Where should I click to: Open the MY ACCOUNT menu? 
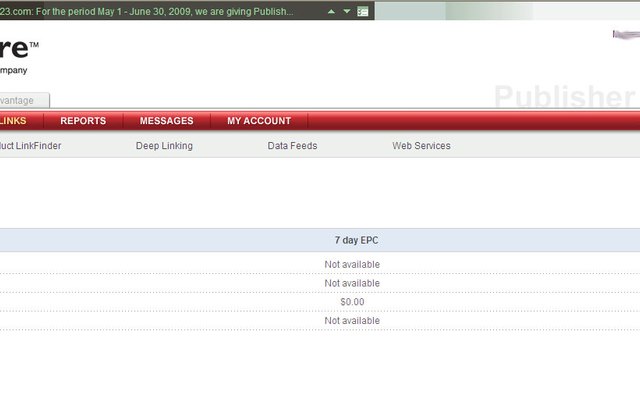point(259,121)
